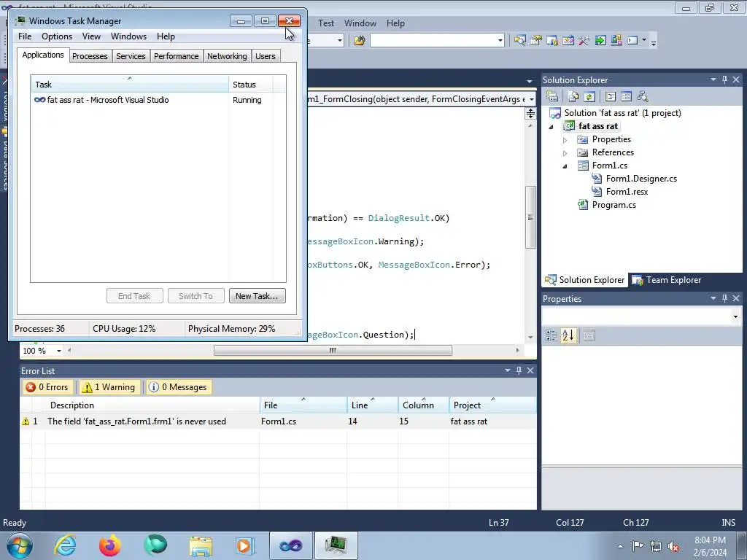Image resolution: width=747 pixels, height=560 pixels.
Task: Open Task Manager's File menu
Action: tap(25, 36)
